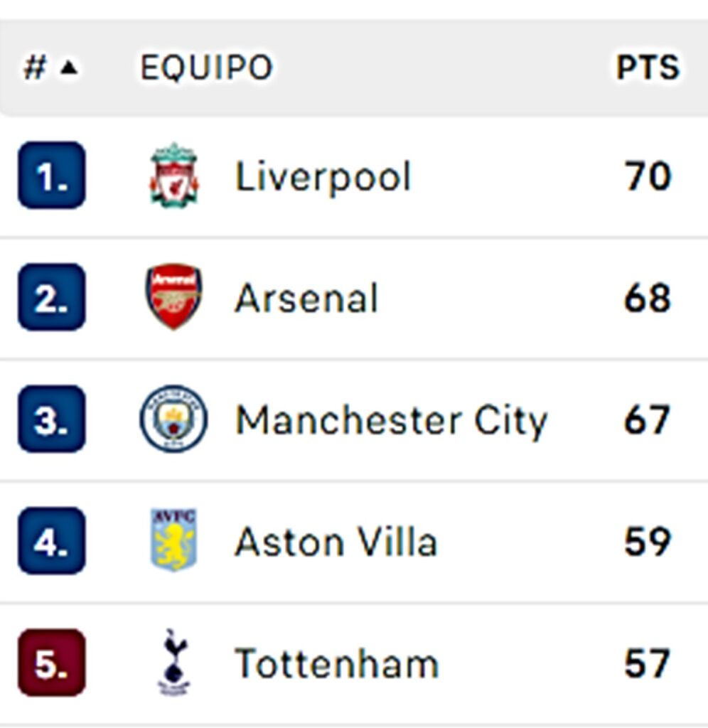Open the Manchester City team link
Image resolution: width=708 pixels, height=728 pixels.
(x=392, y=421)
